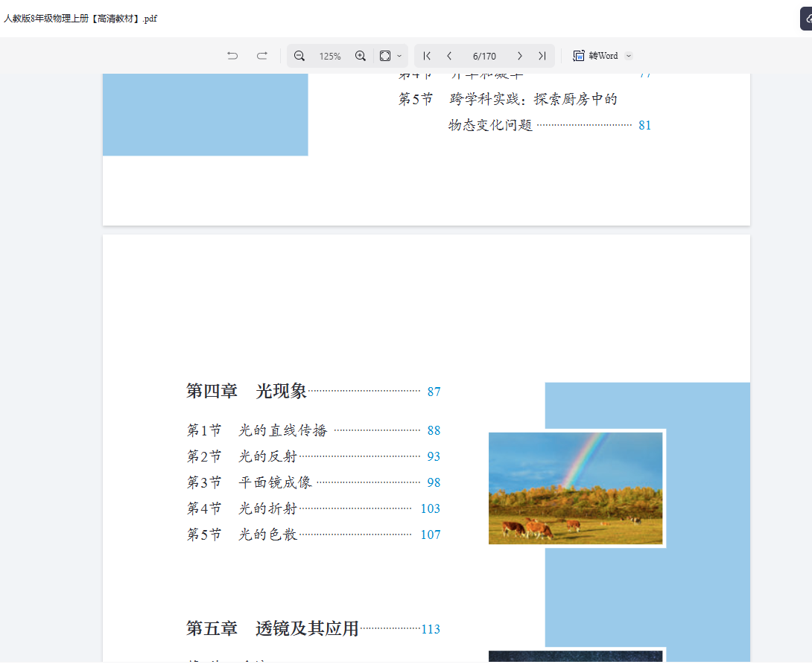The width and height of the screenshot is (812, 670).
Task: Open chapter 第五章 透镜及其应用
Action: click(273, 628)
